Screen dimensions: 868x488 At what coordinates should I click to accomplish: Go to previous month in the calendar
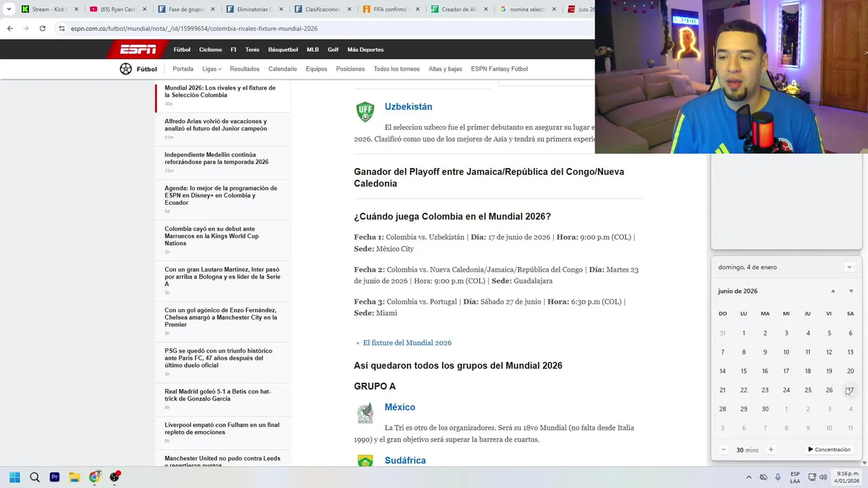pyautogui.click(x=833, y=291)
